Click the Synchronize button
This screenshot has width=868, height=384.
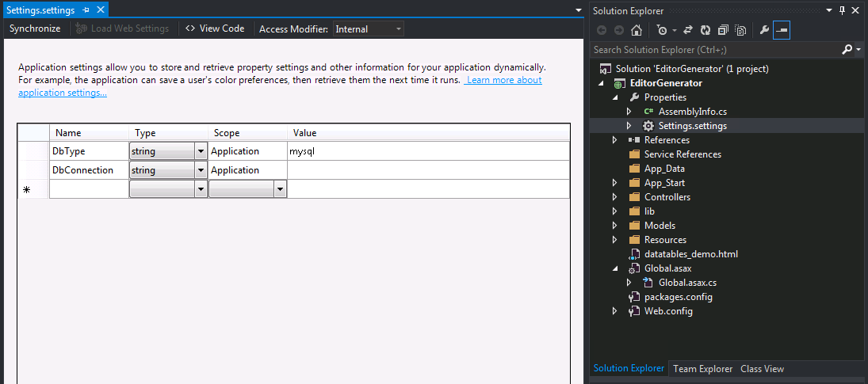(x=35, y=29)
